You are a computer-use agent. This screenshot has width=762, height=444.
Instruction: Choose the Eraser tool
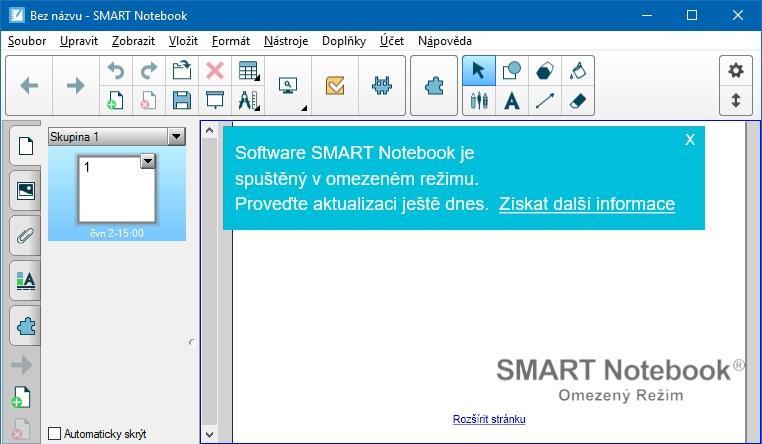(578, 101)
